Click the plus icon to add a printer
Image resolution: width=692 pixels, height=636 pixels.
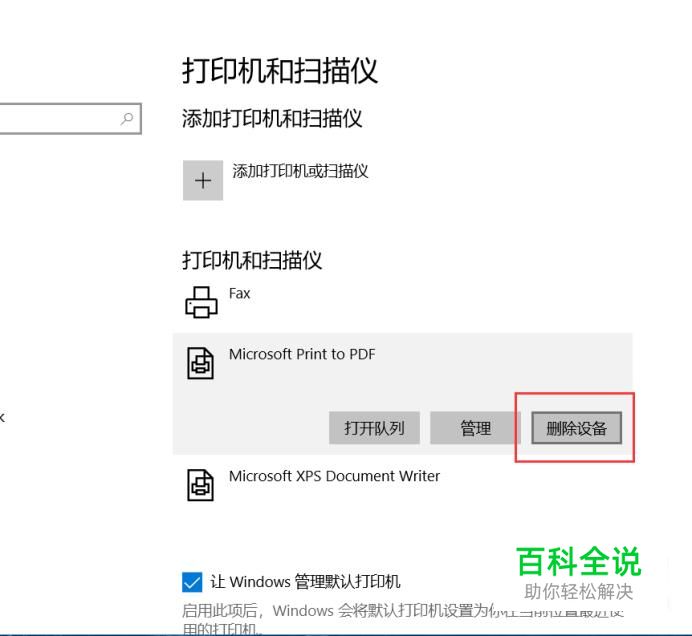(203, 181)
